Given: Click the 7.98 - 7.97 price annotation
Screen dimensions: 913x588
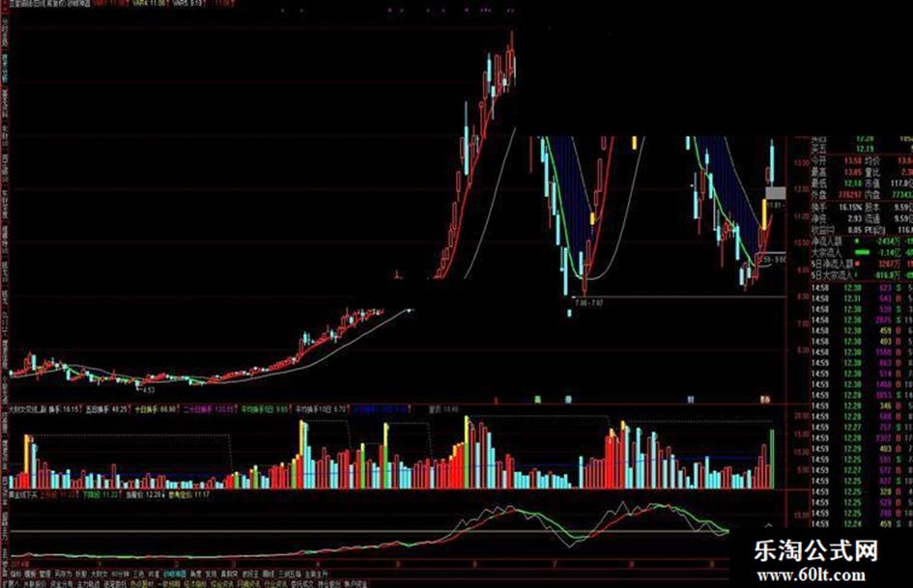Looking at the screenshot, I should click(588, 303).
